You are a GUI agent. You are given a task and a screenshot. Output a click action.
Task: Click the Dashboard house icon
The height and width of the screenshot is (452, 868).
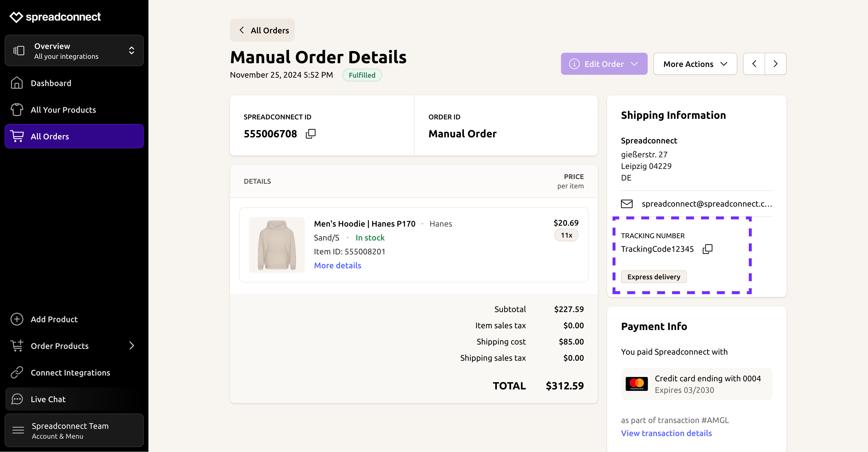pyautogui.click(x=17, y=83)
